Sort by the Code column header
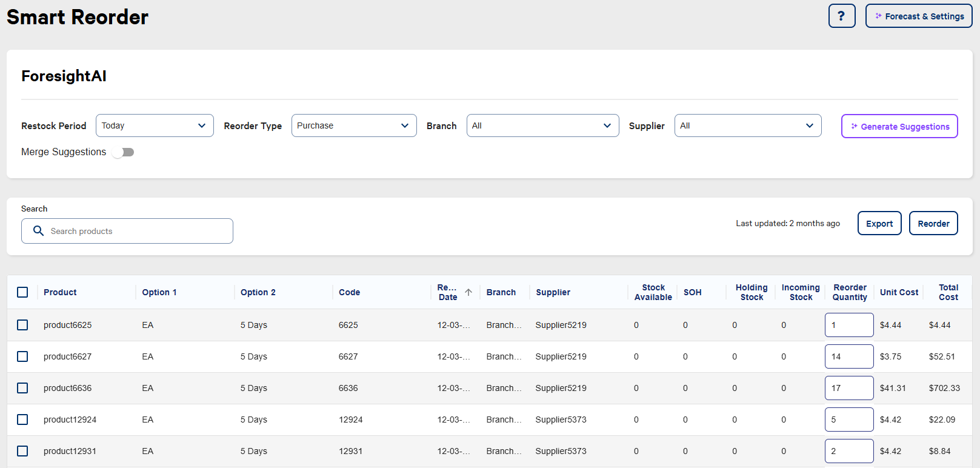This screenshot has height=468, width=980. click(x=349, y=292)
